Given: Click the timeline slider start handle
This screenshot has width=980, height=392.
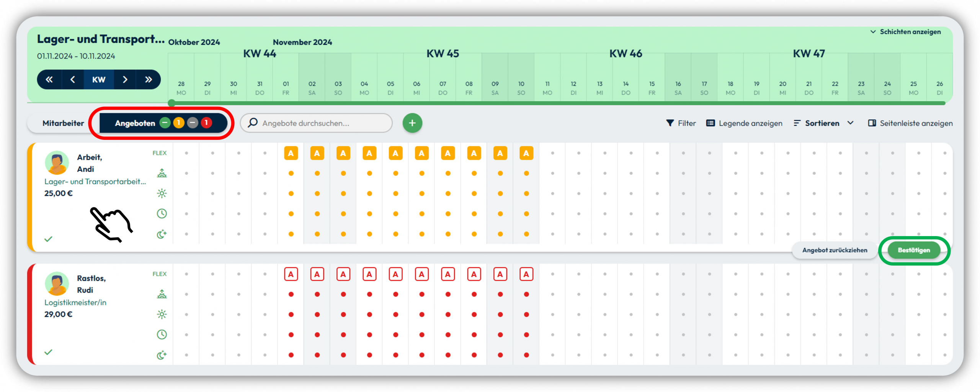Looking at the screenshot, I should [x=172, y=103].
